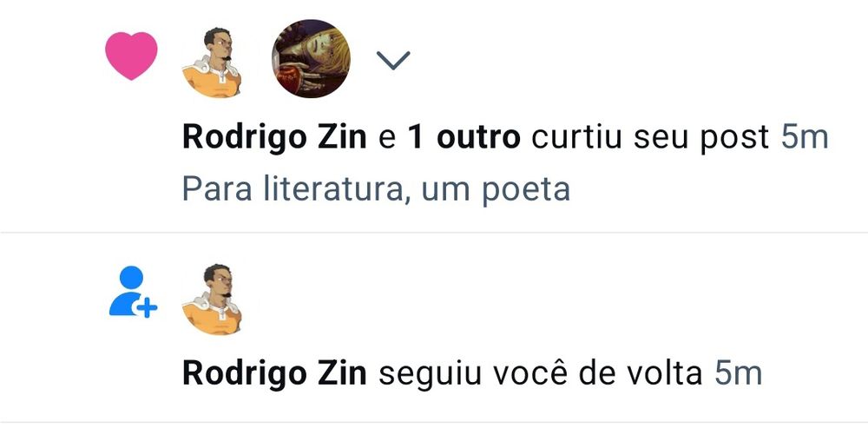The width and height of the screenshot is (868, 428).
Task: Open the second liker's dark circular avatar
Action: coord(311,59)
